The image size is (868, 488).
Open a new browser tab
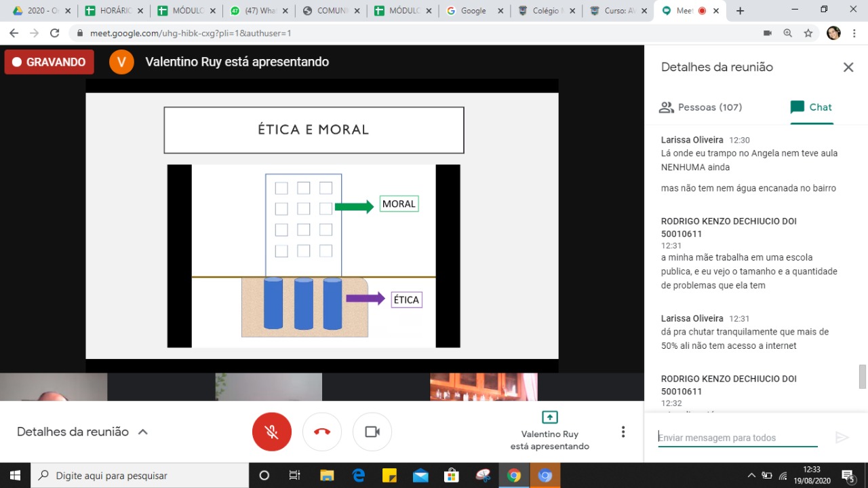[740, 11]
